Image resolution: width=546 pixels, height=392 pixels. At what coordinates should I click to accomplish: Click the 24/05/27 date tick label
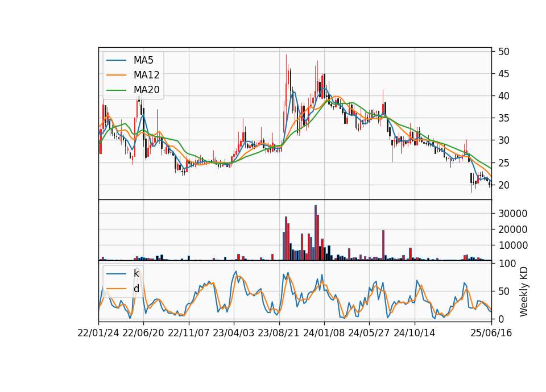[369, 333]
